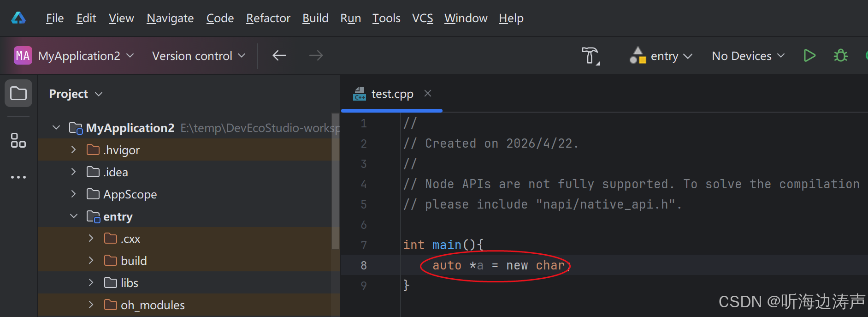This screenshot has width=868, height=317.
Task: Place cursor on 'int main(){' line
Action: (443, 245)
